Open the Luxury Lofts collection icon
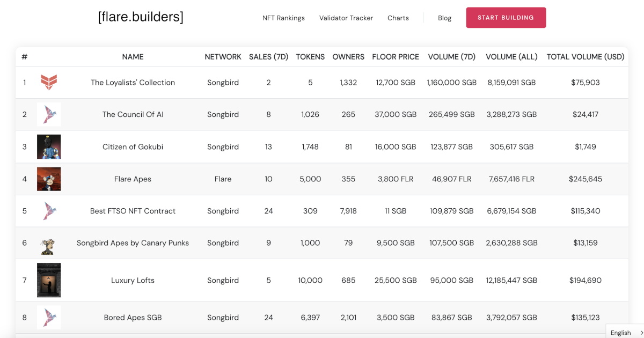This screenshot has width=644, height=338. tap(49, 280)
